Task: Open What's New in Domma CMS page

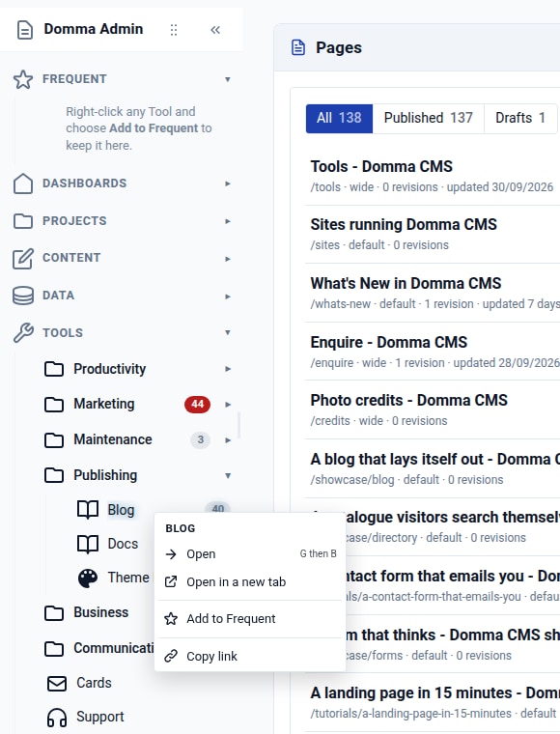Action: pos(406,284)
